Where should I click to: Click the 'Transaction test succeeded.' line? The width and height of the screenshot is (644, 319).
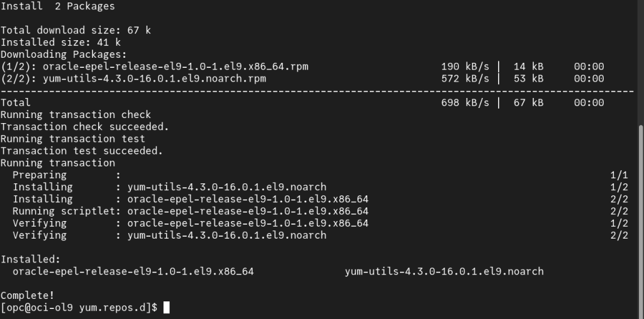(x=82, y=151)
